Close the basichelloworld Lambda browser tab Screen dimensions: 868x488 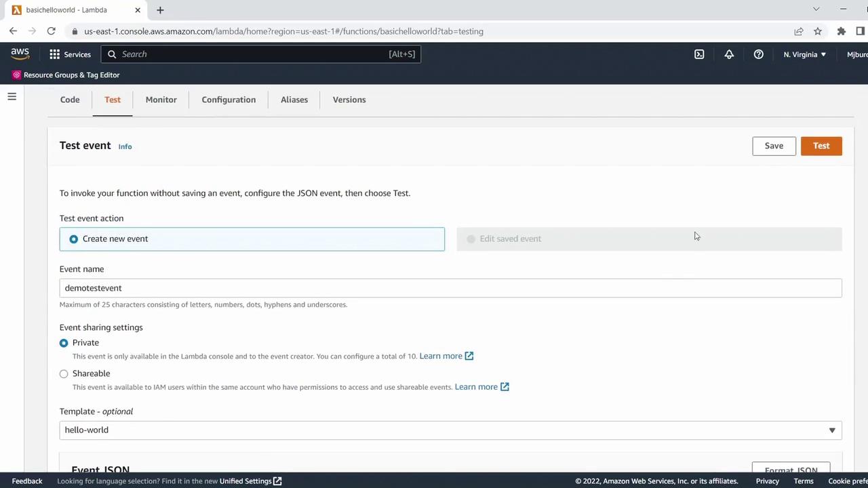pos(138,10)
